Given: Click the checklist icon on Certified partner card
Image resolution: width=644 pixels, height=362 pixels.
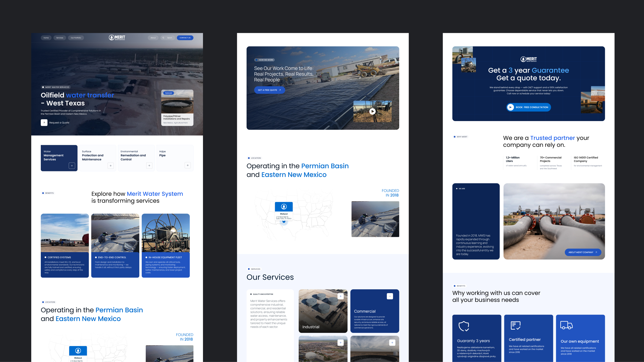Looking at the screenshot, I should (x=515, y=326).
